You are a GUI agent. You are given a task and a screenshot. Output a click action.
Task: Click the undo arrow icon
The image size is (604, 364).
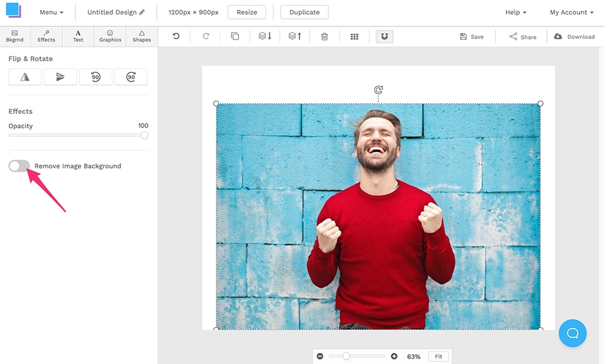(x=176, y=36)
